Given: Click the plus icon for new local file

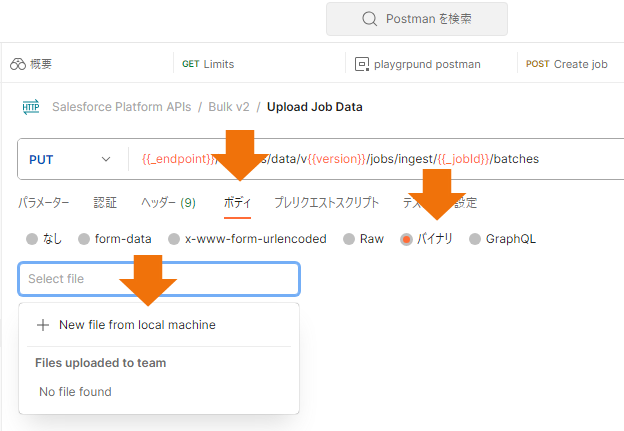Looking at the screenshot, I should pos(43,325).
